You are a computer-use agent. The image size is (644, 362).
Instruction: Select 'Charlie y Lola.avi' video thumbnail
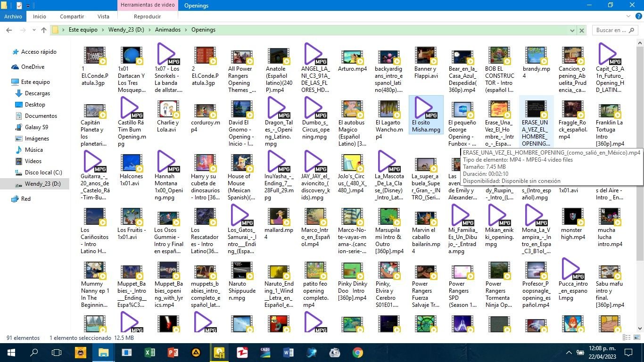click(168, 109)
